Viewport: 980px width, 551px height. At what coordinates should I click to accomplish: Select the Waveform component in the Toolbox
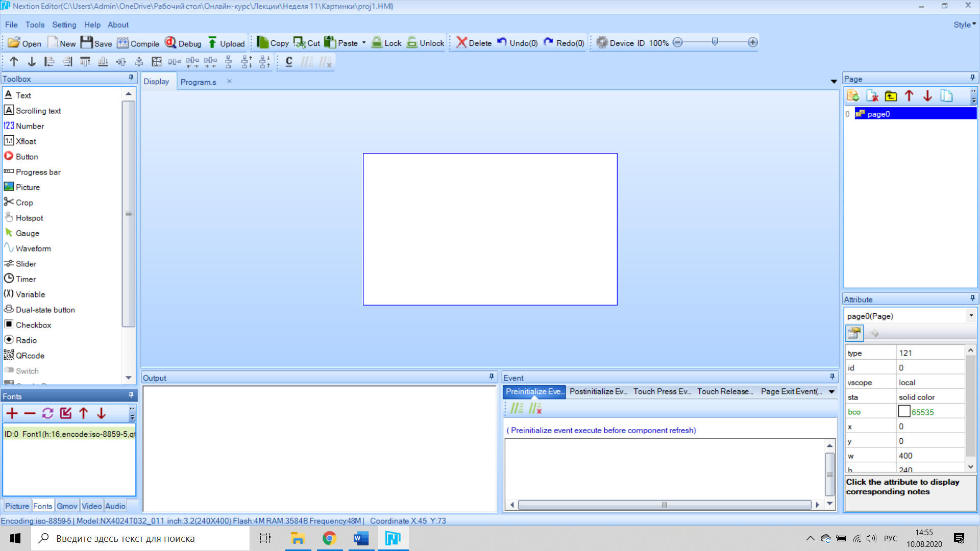[33, 248]
